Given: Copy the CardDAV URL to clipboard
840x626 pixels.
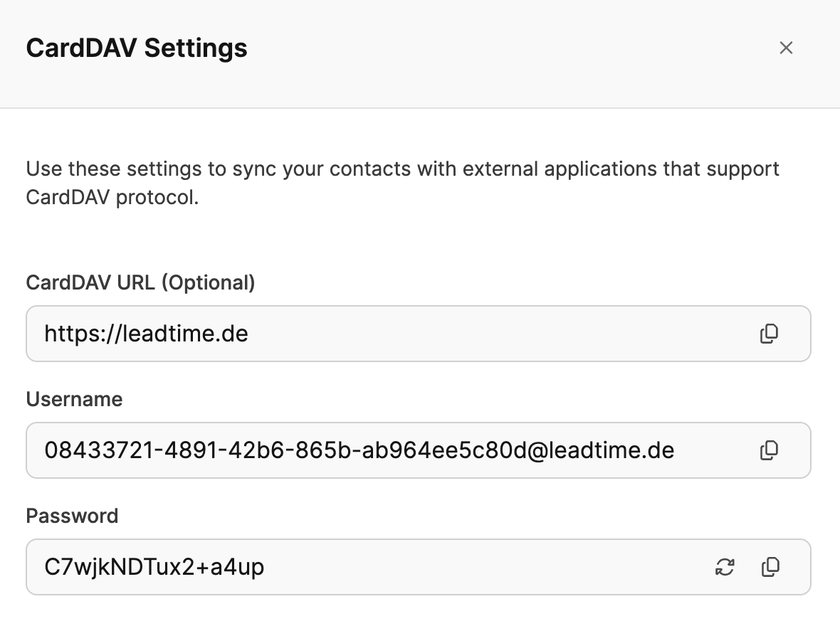Looking at the screenshot, I should pos(769,334).
